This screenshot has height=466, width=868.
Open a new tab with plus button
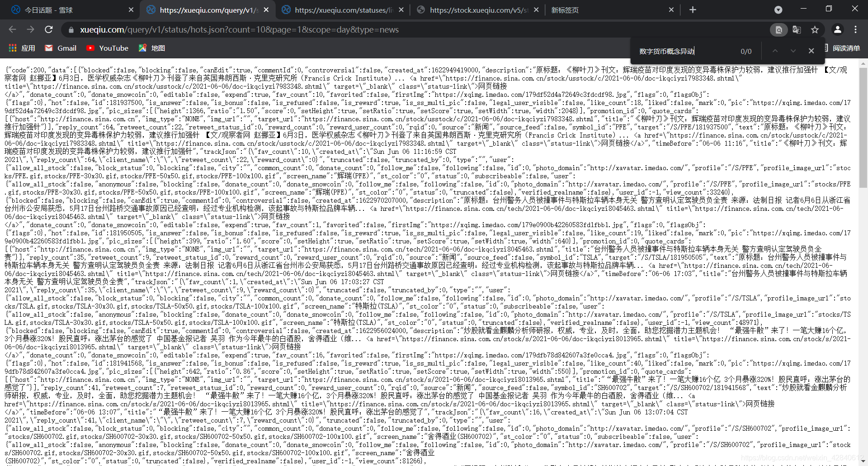click(693, 10)
